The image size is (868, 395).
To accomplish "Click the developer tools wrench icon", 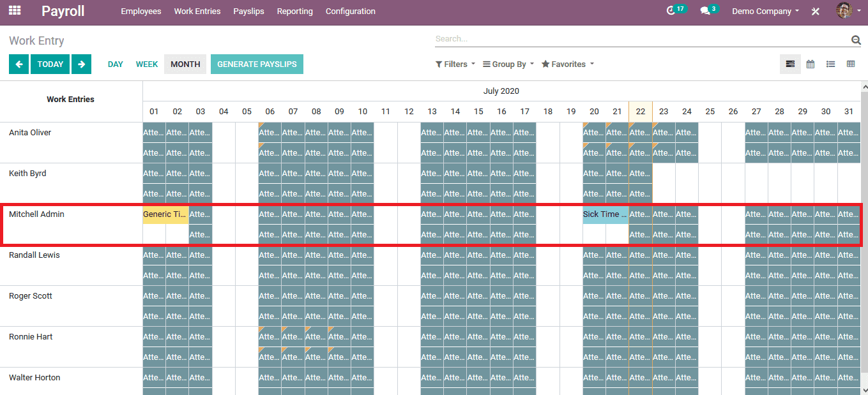I will pyautogui.click(x=815, y=11).
